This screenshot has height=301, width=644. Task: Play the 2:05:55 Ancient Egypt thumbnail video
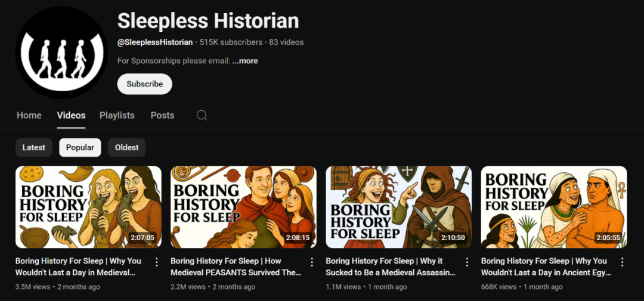pyautogui.click(x=553, y=207)
